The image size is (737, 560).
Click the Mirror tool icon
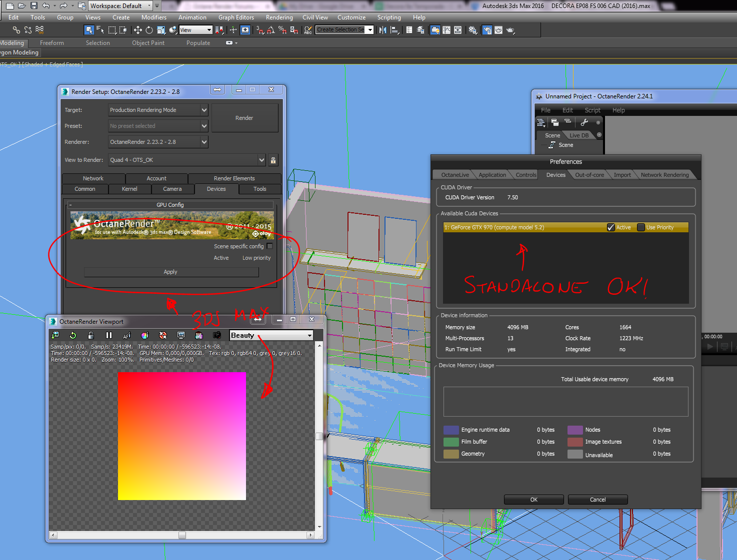click(383, 30)
